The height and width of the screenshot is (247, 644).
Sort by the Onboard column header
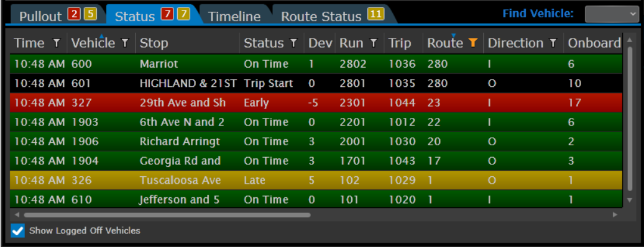point(594,43)
